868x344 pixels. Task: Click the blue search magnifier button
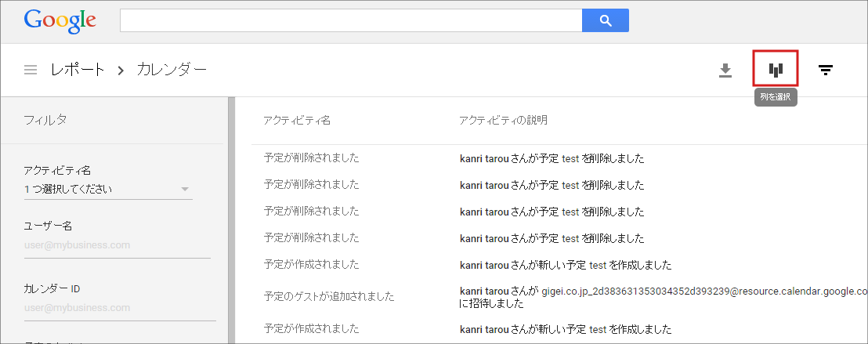point(605,20)
